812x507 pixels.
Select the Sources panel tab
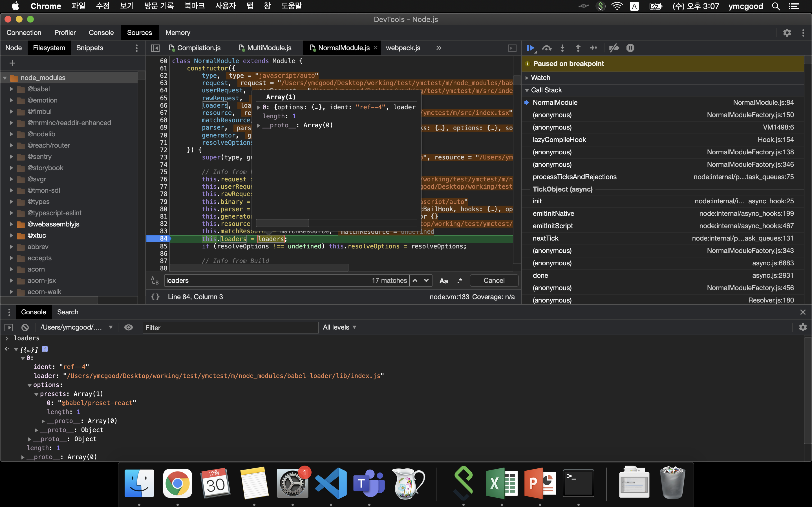click(139, 32)
